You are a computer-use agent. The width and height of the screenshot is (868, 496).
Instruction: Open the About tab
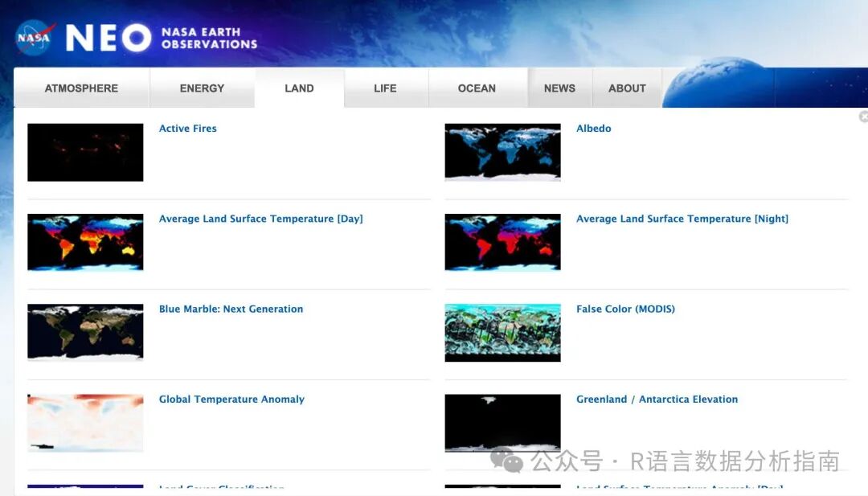click(x=627, y=88)
